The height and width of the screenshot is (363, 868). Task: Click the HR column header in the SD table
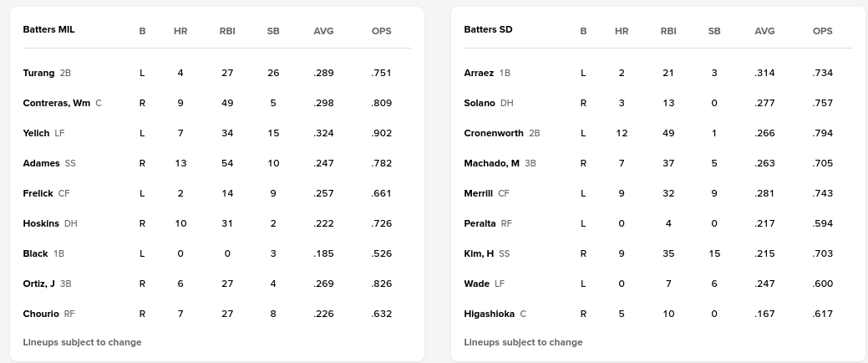tap(622, 31)
